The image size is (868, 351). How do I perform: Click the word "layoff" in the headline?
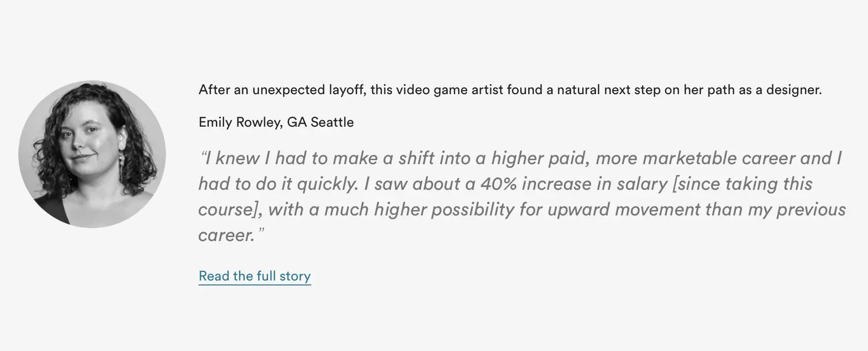click(x=347, y=90)
